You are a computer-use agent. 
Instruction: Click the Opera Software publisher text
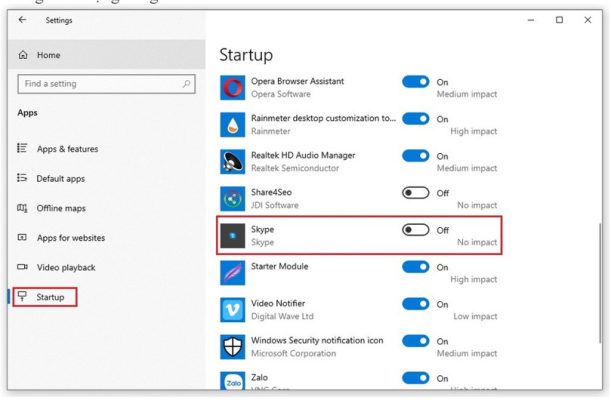[x=281, y=94]
